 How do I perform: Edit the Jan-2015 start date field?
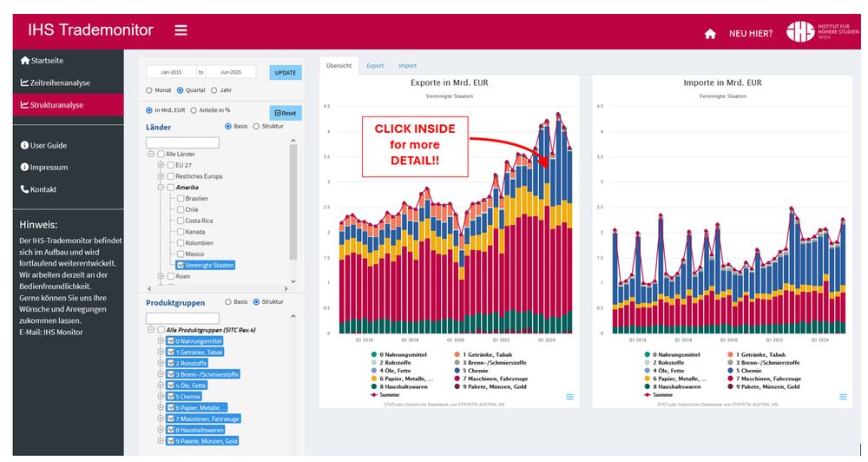(x=171, y=72)
